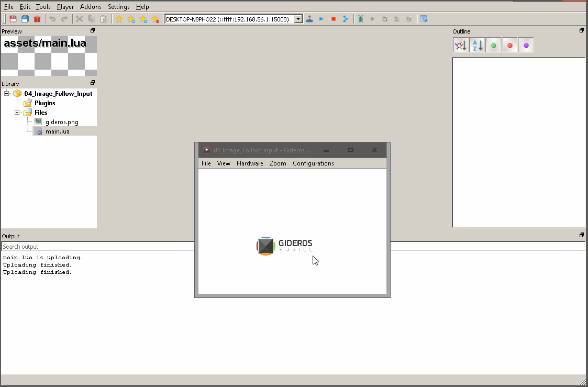This screenshot has height=387, width=588.
Task: Stop the running project
Action: pos(333,18)
